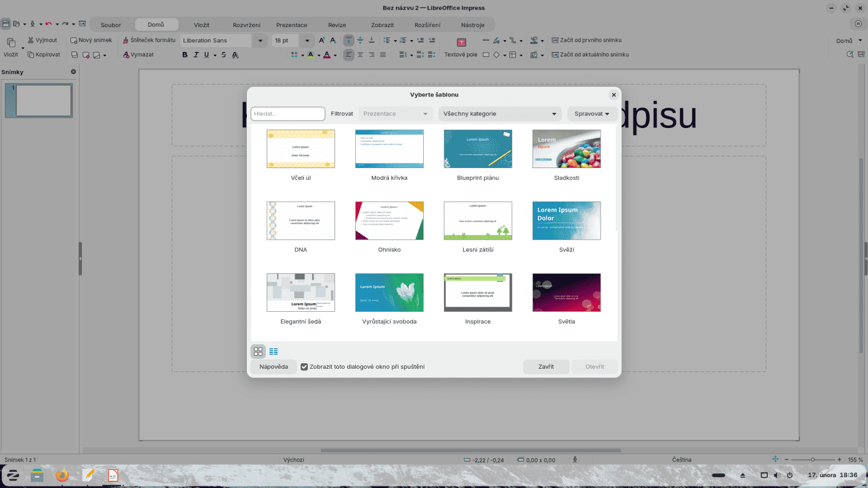Click the align right icon

click(x=372, y=55)
